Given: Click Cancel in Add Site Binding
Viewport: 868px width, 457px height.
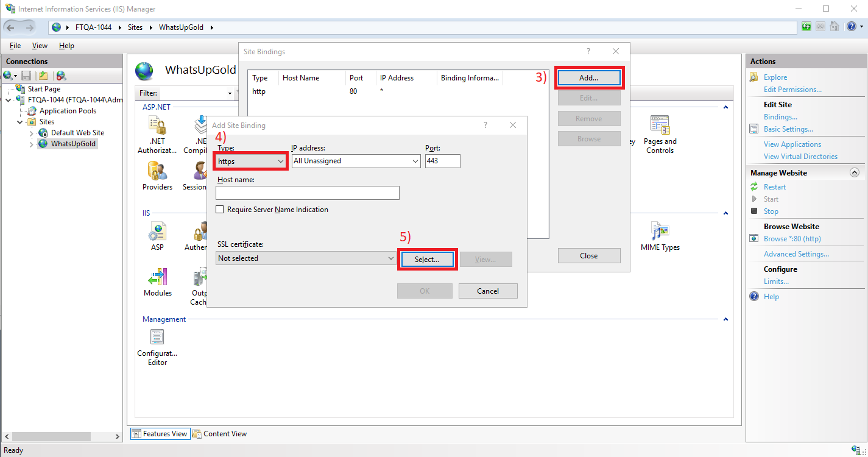Looking at the screenshot, I should [488, 291].
